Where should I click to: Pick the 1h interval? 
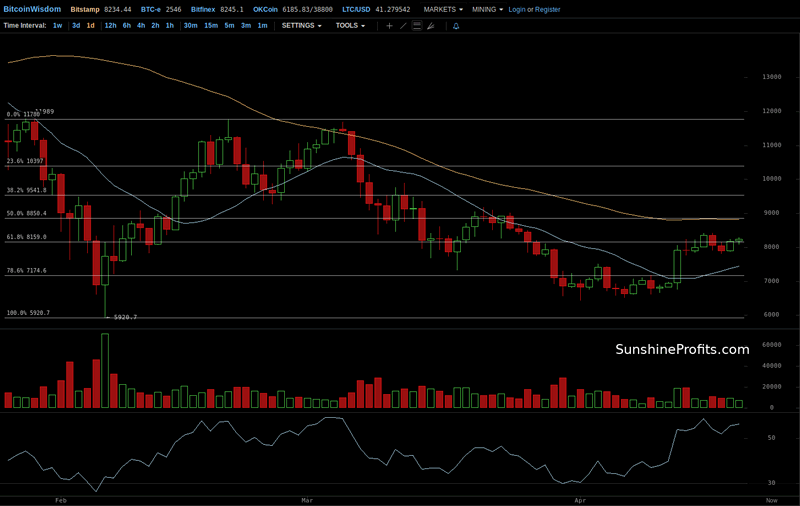tap(169, 26)
